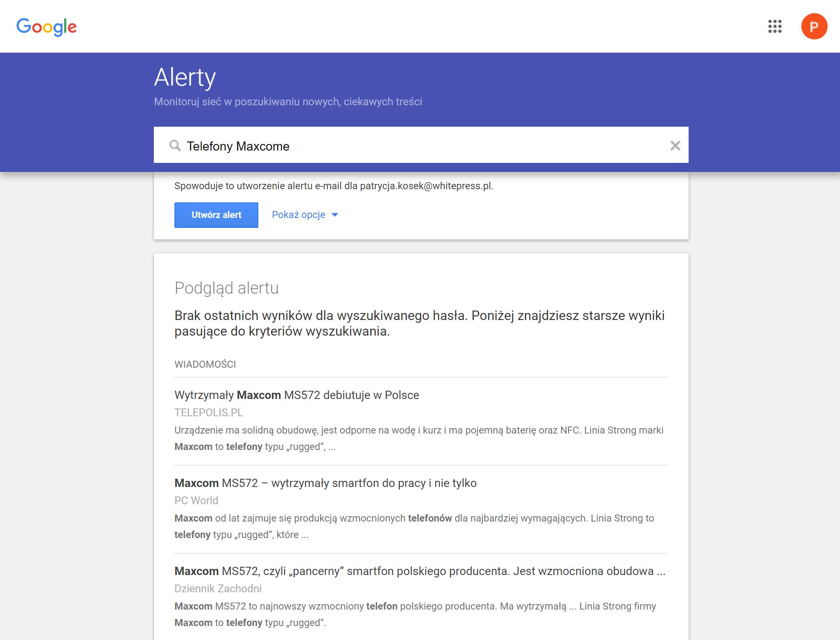
Task: Click the Monitoruj sieć subtitle text
Action: point(288,102)
